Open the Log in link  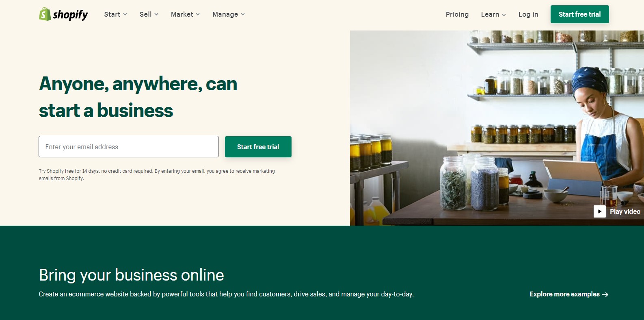tap(528, 14)
